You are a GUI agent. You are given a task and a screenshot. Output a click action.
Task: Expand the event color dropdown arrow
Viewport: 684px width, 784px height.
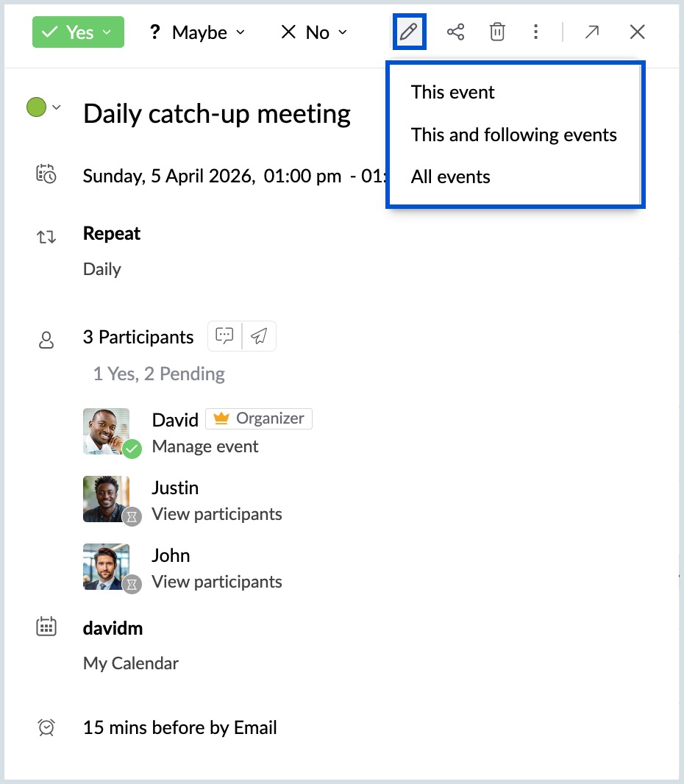click(57, 107)
